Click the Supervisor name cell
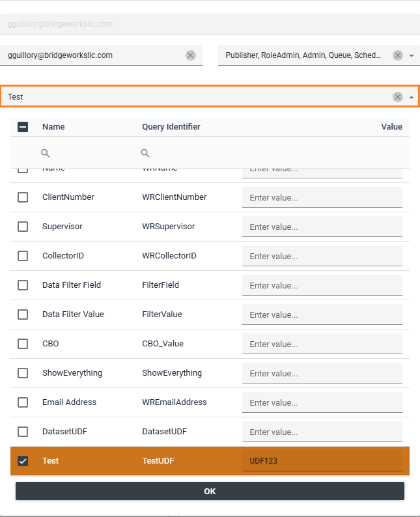 pos(63,227)
